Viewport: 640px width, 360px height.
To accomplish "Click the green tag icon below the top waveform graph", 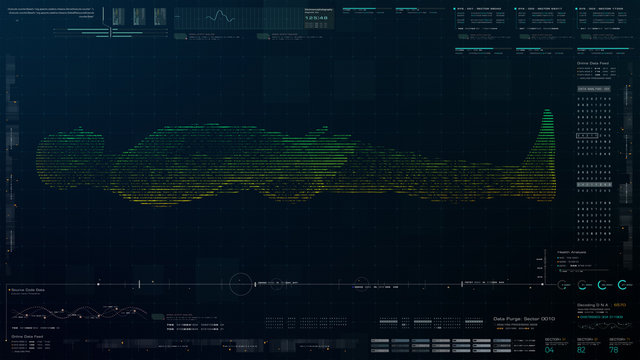I will 180,36.
